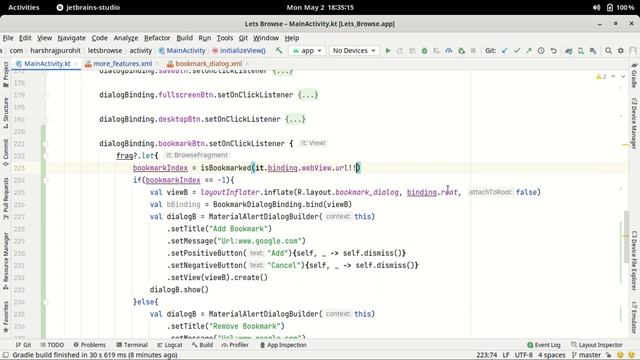Open IDE settings gear icon
640x360 pixels.
(x=620, y=51)
